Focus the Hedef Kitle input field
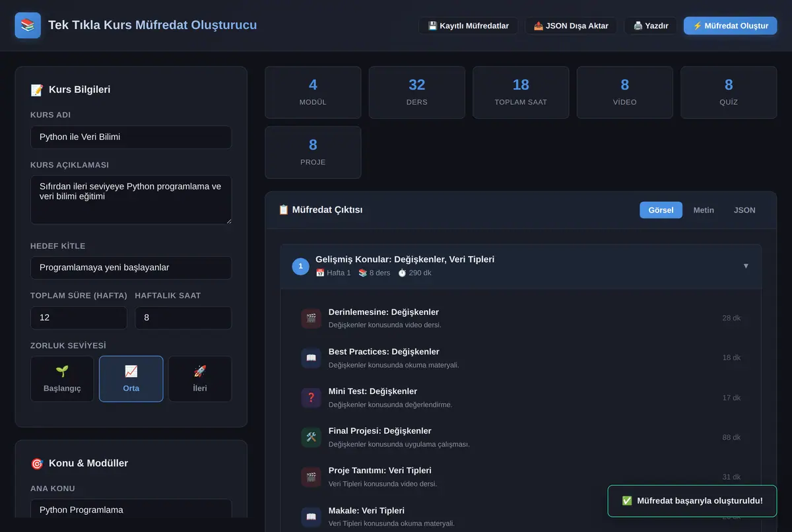This screenshot has height=532, width=792. 131,268
